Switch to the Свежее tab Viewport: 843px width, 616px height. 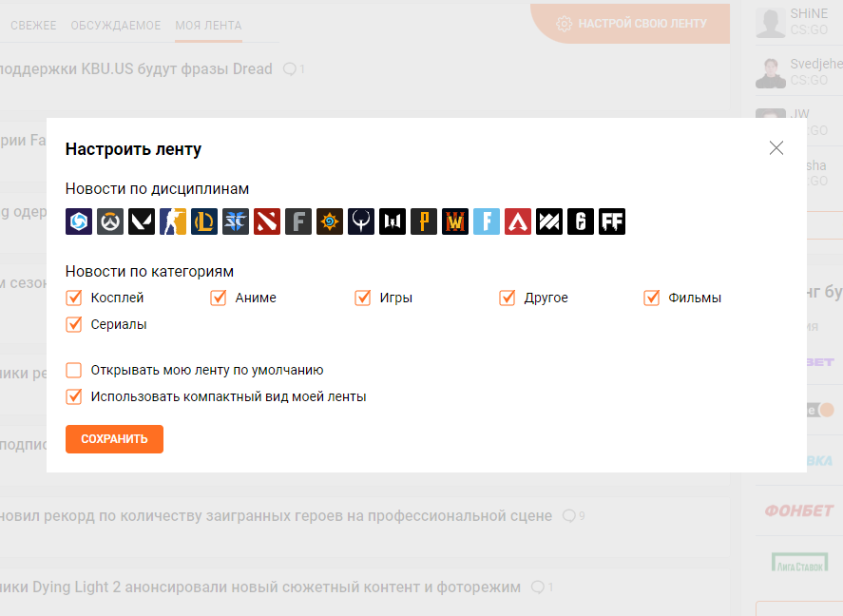[x=33, y=26]
